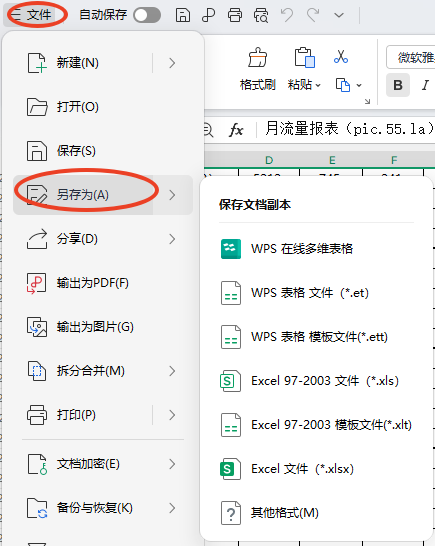Select column F header
The height and width of the screenshot is (546, 435).
click(x=394, y=160)
